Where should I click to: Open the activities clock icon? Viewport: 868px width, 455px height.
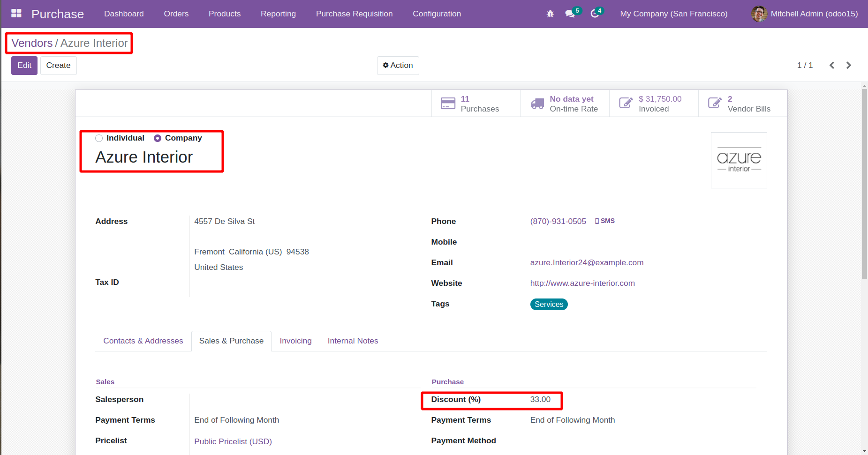tap(595, 14)
